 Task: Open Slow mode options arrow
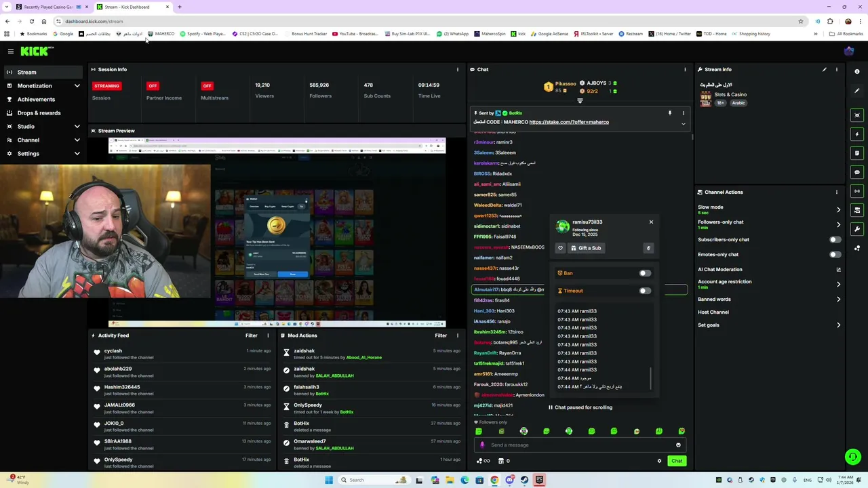pos(838,209)
